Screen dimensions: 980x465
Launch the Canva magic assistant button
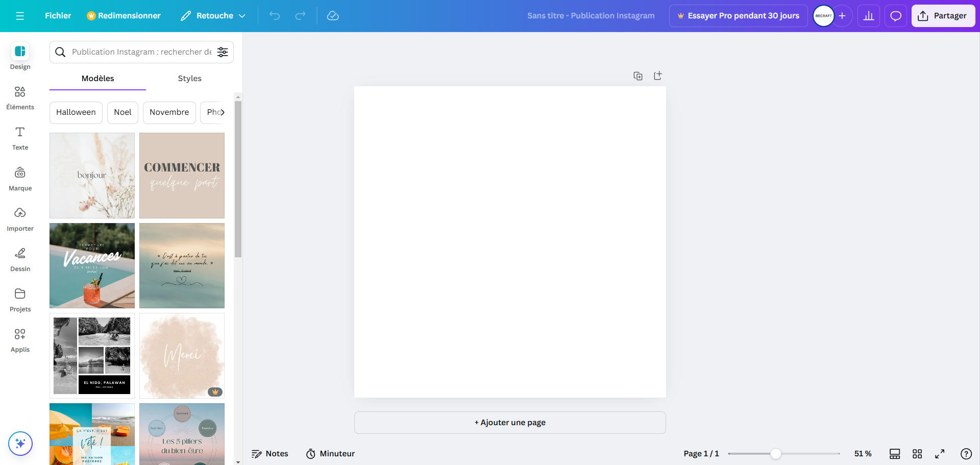(20, 444)
